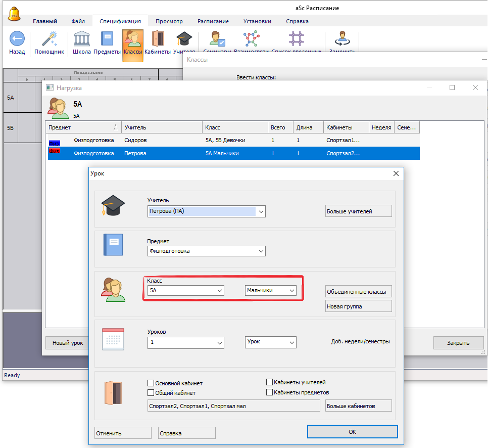Switch to the Расписание ribbon tab
The image size is (488, 448).
(213, 21)
